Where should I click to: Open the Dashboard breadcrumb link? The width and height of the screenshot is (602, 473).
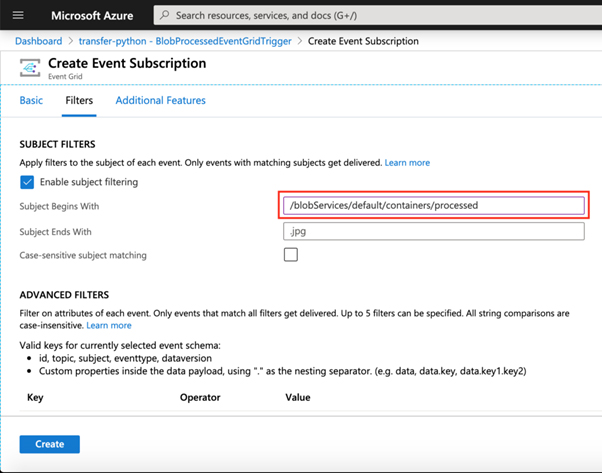[38, 41]
